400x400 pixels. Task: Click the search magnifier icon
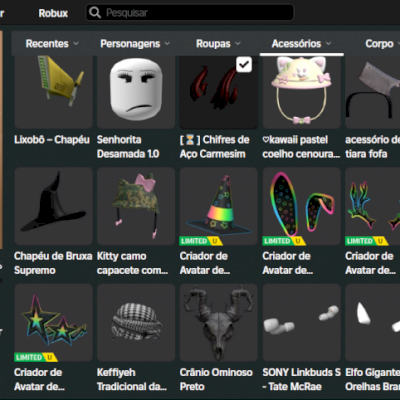[95, 13]
